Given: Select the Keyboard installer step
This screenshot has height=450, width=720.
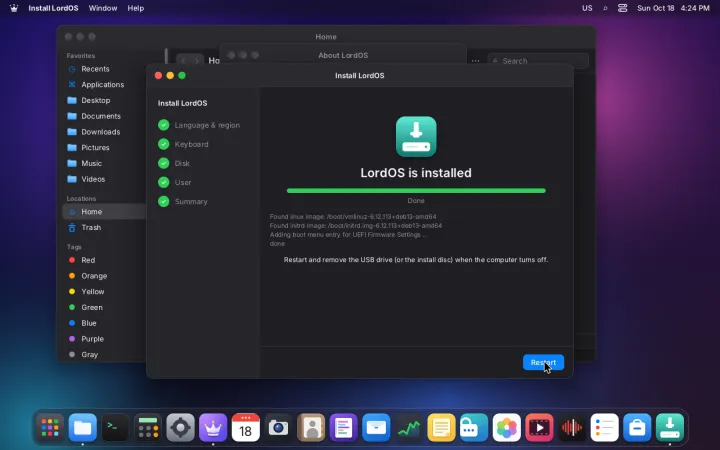Looking at the screenshot, I should (x=183, y=144).
